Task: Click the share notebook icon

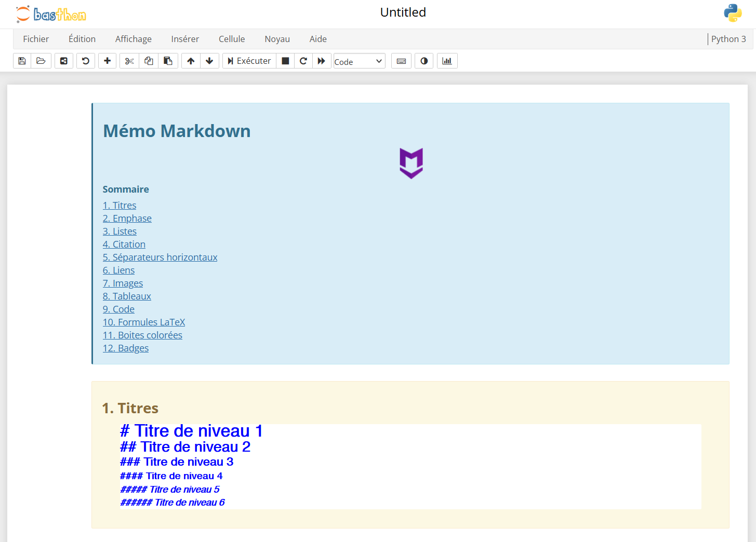Action: [63, 61]
